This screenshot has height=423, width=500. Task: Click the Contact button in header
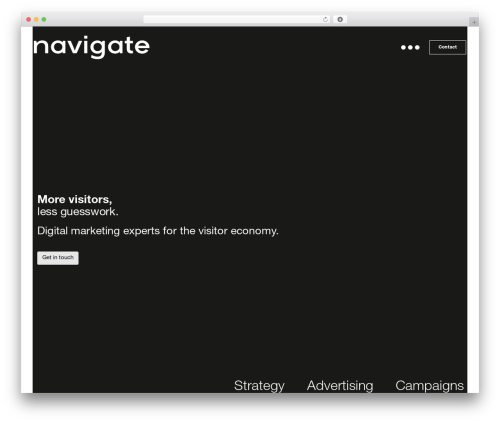[447, 47]
